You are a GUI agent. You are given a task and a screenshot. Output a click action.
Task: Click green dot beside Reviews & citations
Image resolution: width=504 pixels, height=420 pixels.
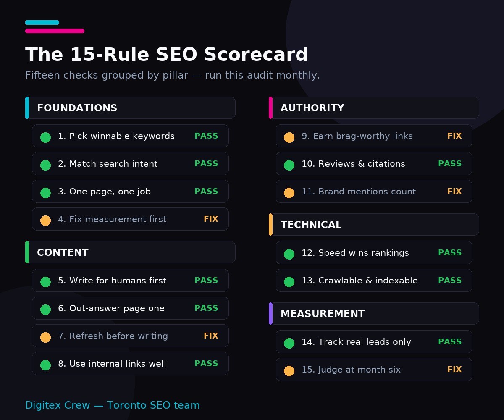click(289, 165)
